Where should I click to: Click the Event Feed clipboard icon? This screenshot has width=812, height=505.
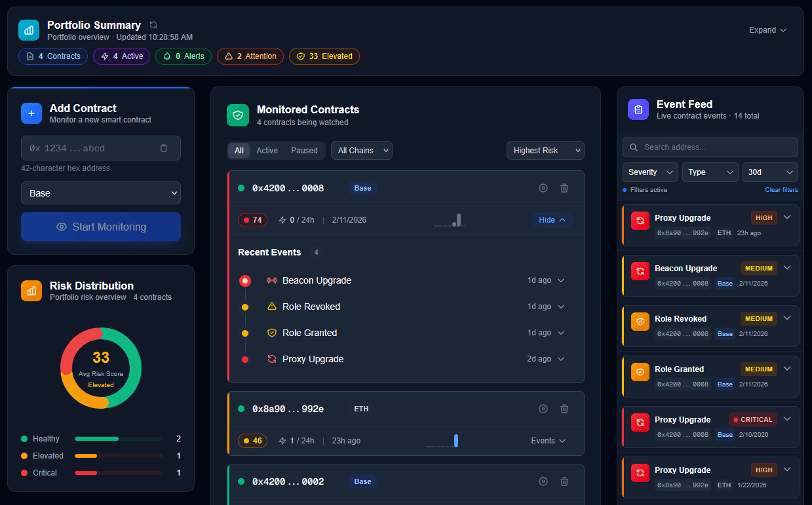(638, 109)
